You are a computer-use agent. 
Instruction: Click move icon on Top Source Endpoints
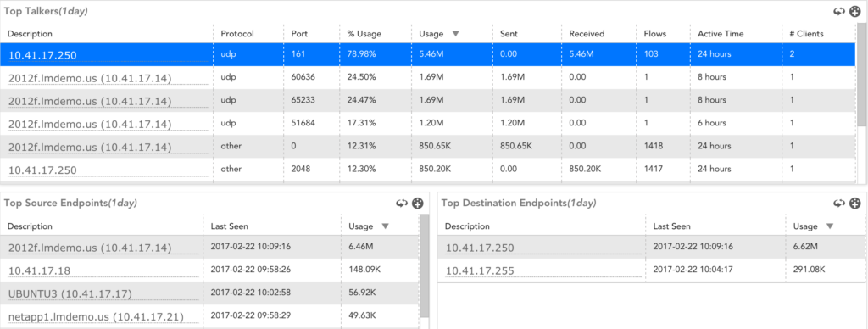click(x=418, y=204)
